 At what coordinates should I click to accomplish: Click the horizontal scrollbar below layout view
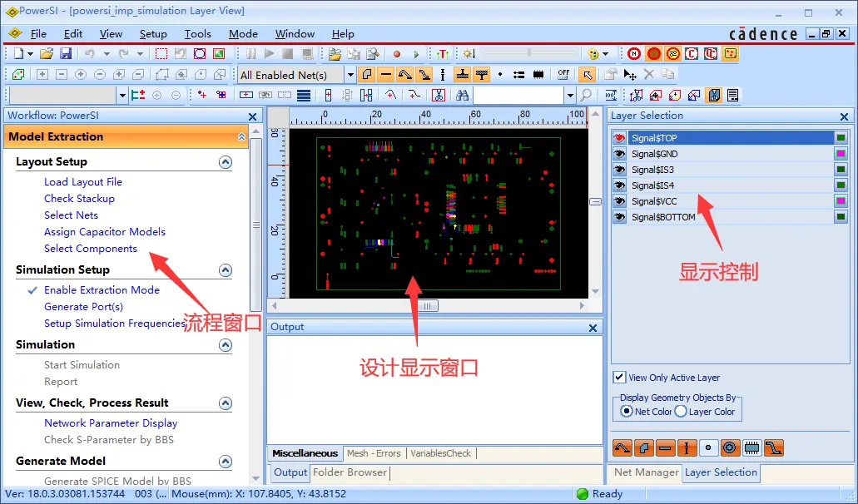428,306
